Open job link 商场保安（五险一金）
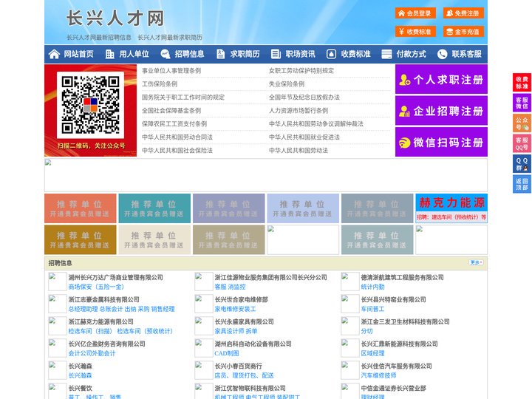The width and height of the screenshot is (532, 399). tap(96, 287)
